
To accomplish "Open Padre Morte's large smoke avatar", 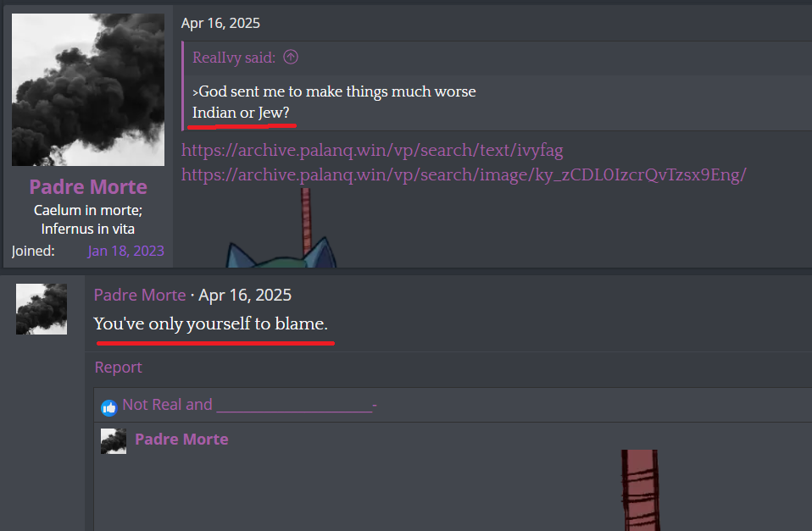I will (x=88, y=90).
